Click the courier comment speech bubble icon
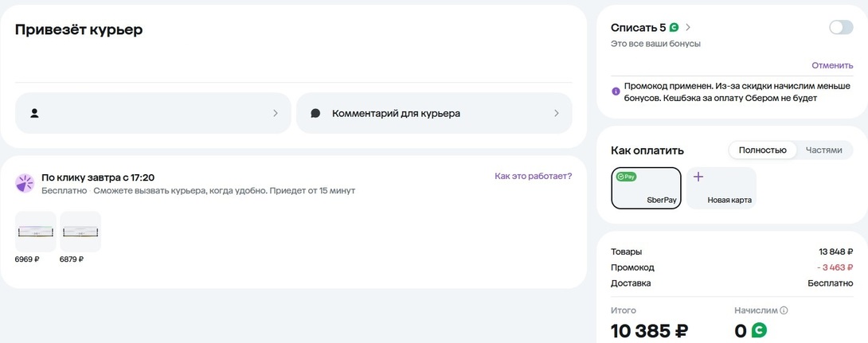Screen dimensions: 868x343 [x=315, y=113]
